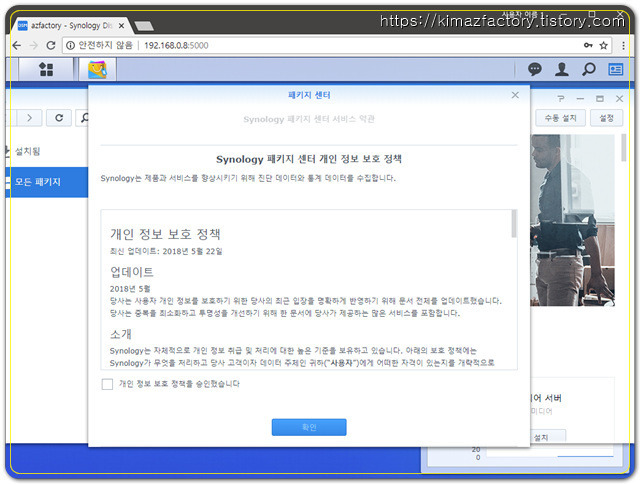Close the privacy policy dialog
Image resolution: width=640 pixels, height=484 pixels.
coord(515,95)
